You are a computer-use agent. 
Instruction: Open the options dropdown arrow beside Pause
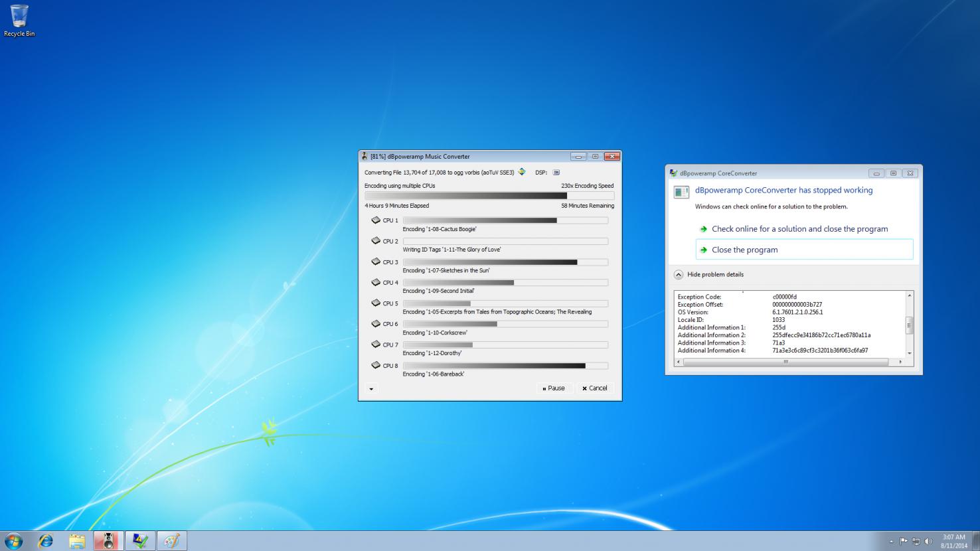[371, 389]
